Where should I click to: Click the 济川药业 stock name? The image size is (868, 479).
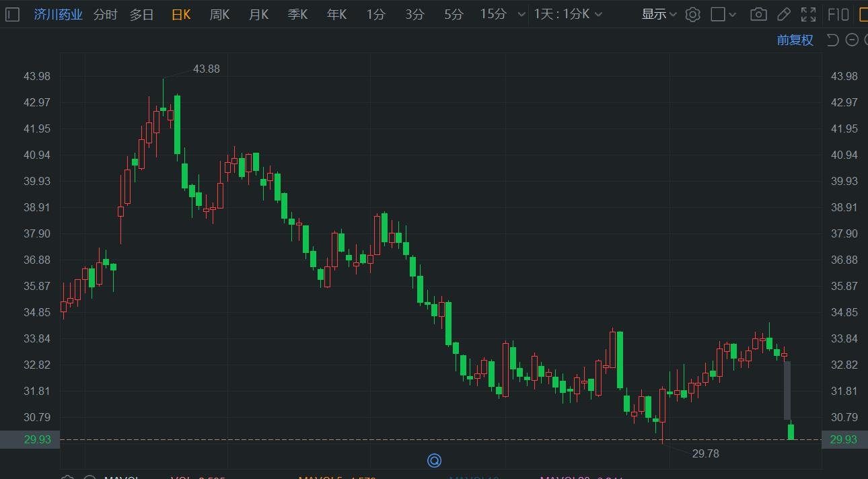[x=59, y=14]
